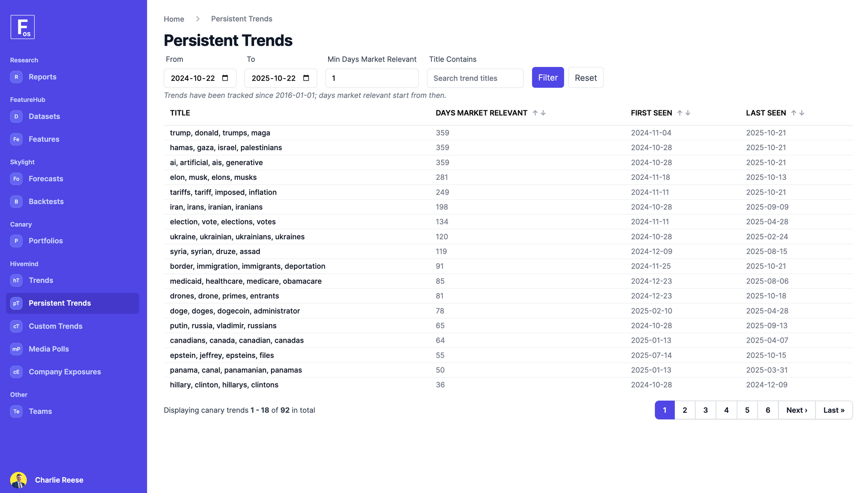Viewport: 868px width, 493px height.
Task: Click the Datasets D sidebar icon
Action: 16,116
